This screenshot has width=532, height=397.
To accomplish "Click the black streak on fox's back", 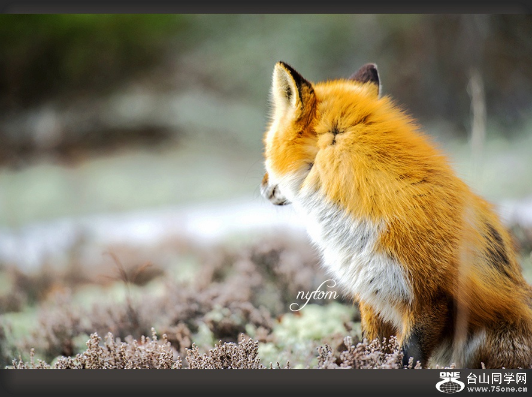I will click(497, 249).
